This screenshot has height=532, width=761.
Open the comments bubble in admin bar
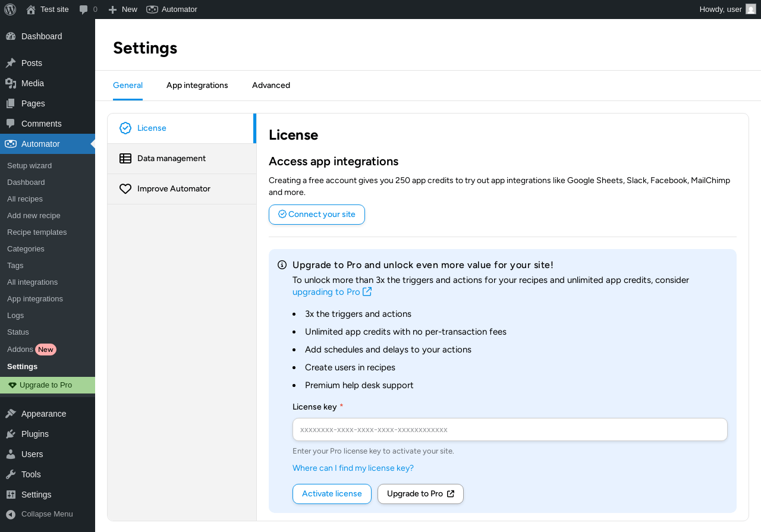(84, 10)
